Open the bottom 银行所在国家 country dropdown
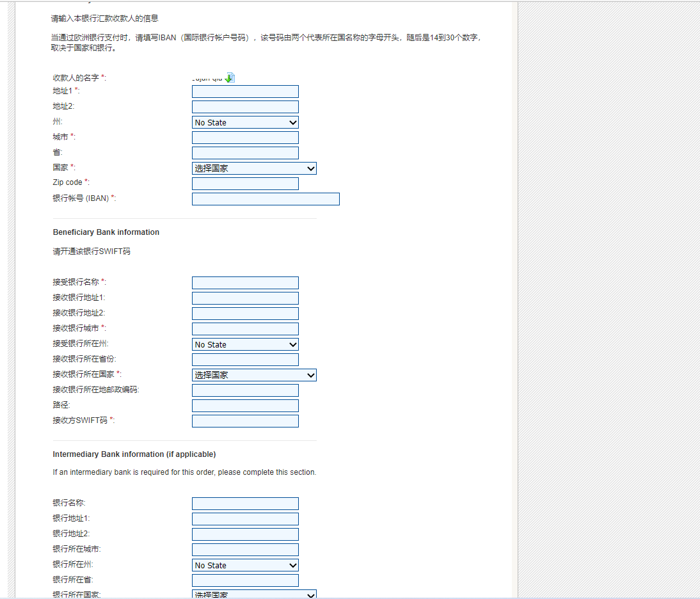Screen dimensions: 700x599 click(x=254, y=595)
